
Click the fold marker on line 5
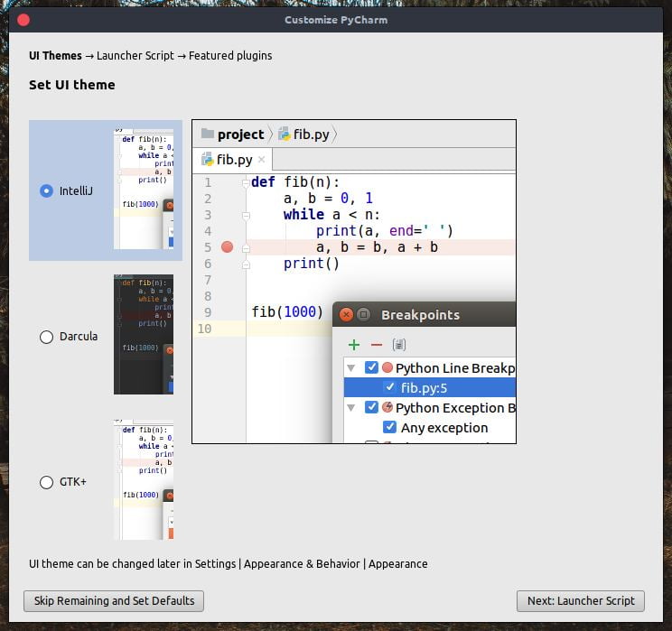click(246, 248)
